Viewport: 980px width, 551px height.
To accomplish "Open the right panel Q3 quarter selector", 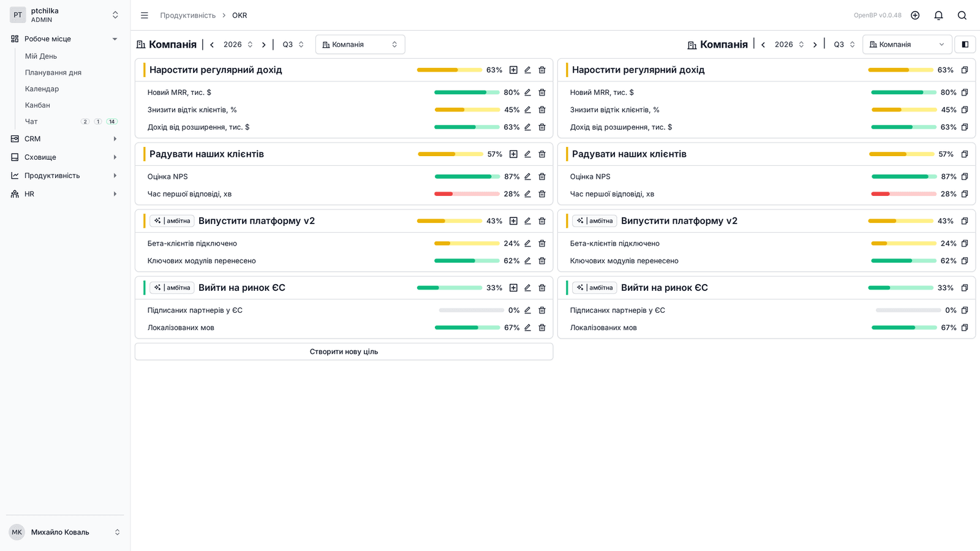I will (844, 45).
